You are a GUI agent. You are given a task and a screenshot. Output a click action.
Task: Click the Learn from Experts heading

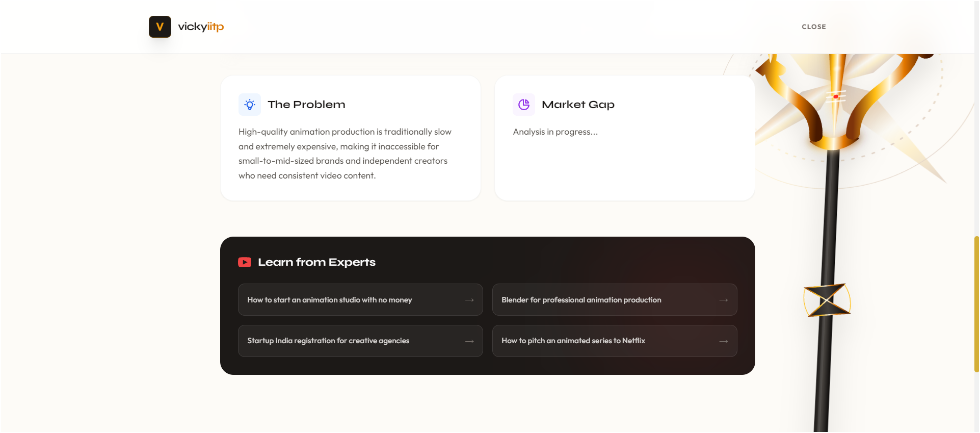point(316,262)
